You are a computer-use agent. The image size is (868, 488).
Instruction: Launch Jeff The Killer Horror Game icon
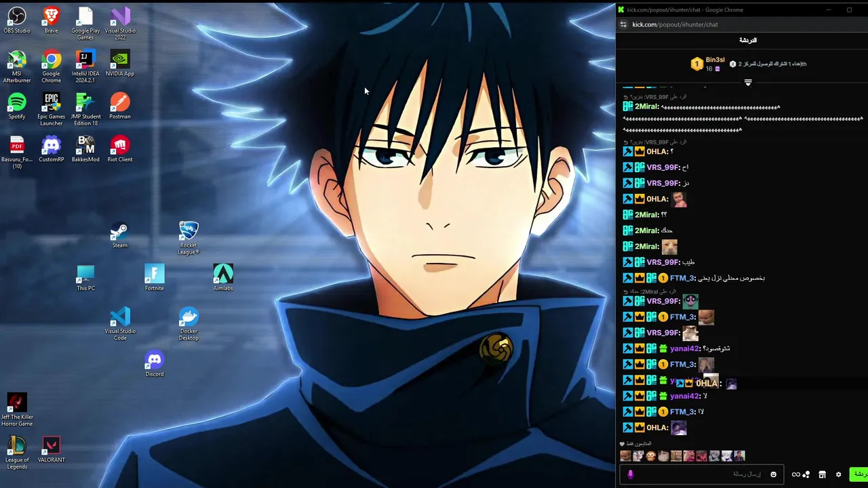pyautogui.click(x=17, y=409)
